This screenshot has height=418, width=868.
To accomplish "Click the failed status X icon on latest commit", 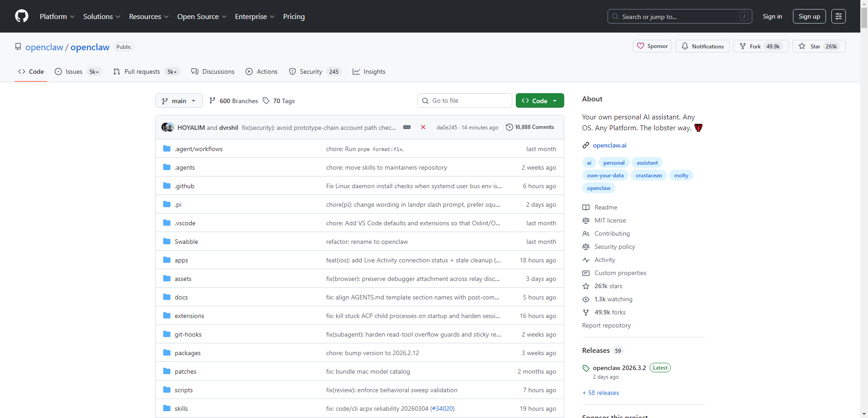I will [423, 127].
